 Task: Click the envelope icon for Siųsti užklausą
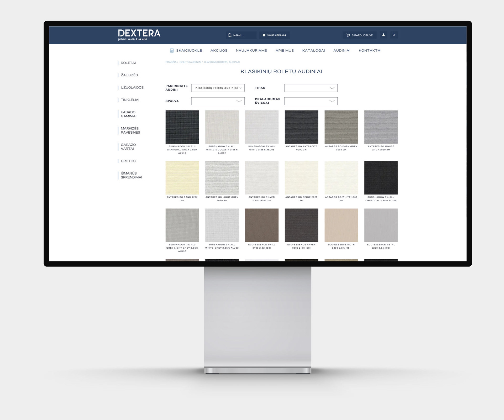tap(264, 35)
